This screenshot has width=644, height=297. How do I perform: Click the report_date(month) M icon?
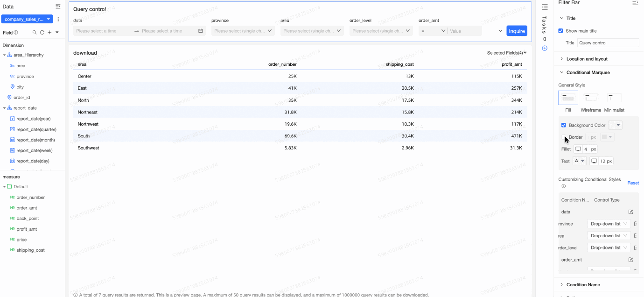coord(13,140)
